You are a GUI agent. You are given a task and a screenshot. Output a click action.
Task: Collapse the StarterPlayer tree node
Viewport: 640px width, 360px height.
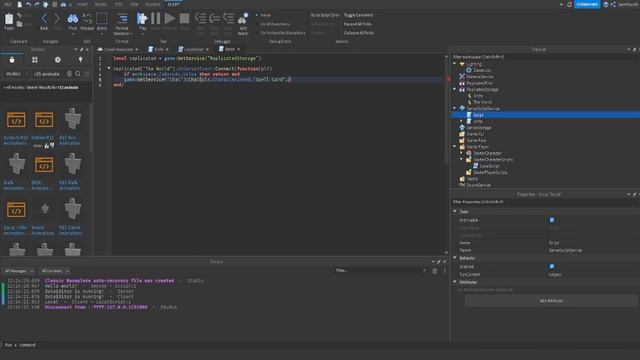[x=455, y=147]
